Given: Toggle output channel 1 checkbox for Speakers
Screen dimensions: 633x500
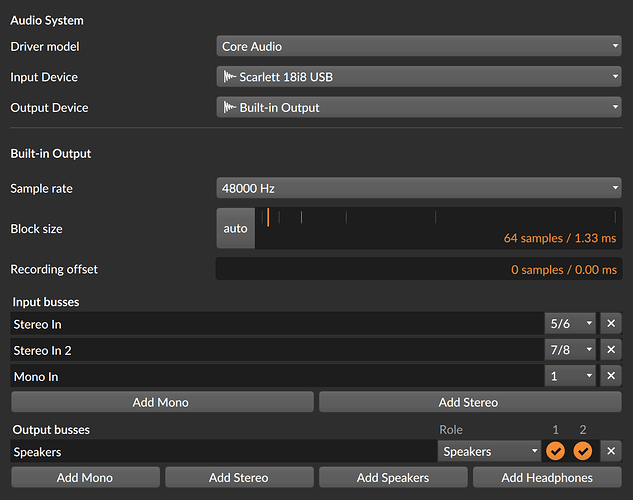Looking at the screenshot, I should pos(555,451).
